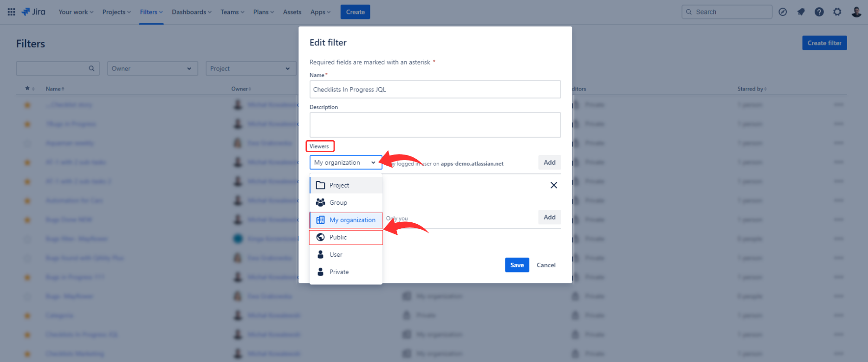Open the Owner filter dropdown
Image resolution: width=868 pixels, height=362 pixels.
click(x=153, y=69)
